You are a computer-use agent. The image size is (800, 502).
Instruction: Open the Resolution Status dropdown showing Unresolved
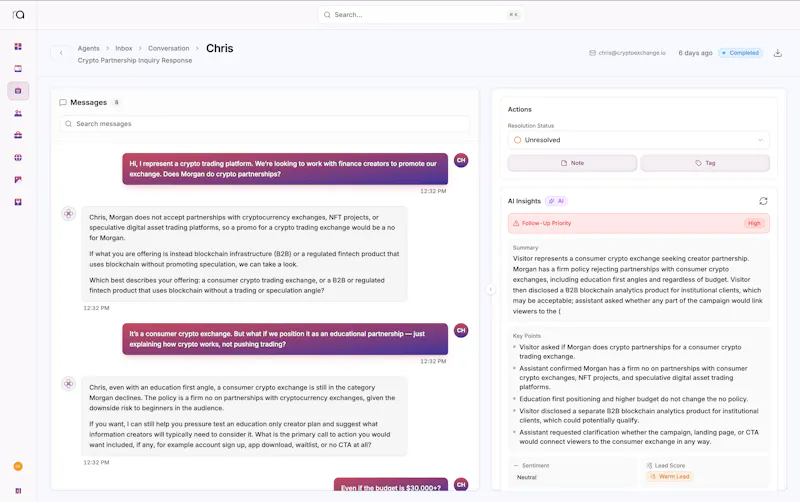click(x=638, y=140)
